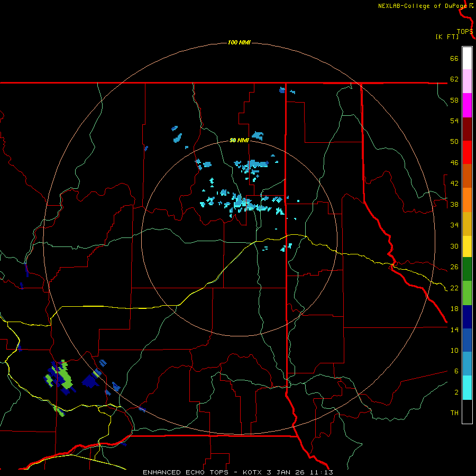This screenshot has height=476, width=476.
Task: Click the dark orange legend swatch
Action: point(467,176)
